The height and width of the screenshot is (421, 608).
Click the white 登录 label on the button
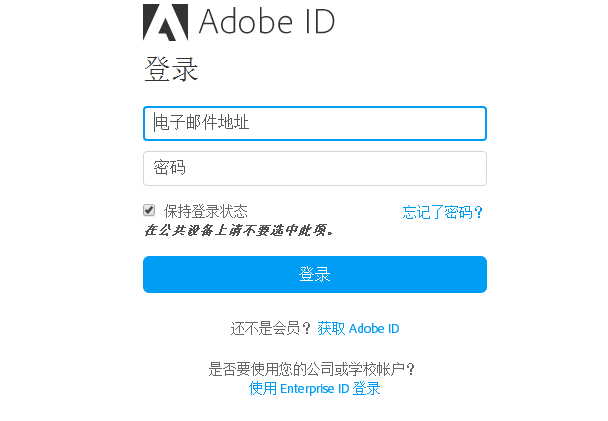[x=314, y=274]
